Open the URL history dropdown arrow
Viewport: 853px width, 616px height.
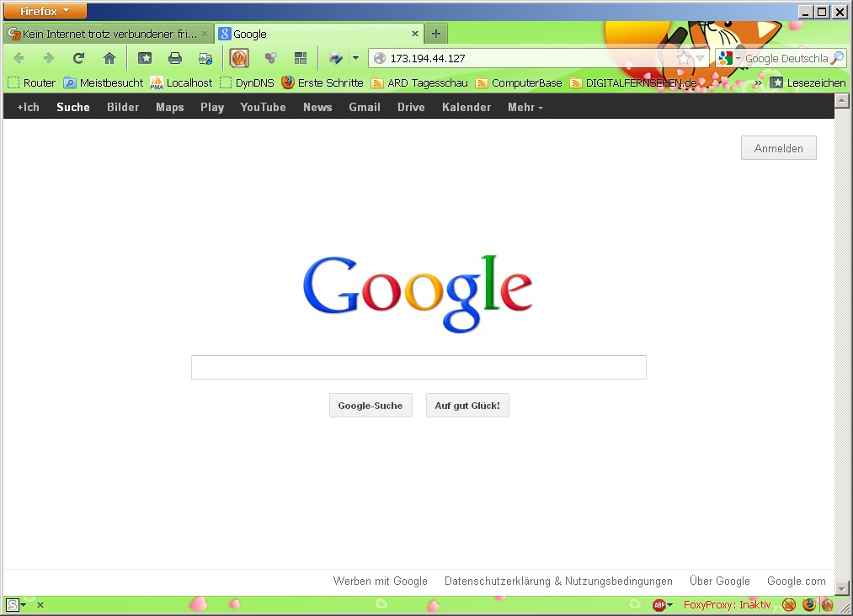700,58
